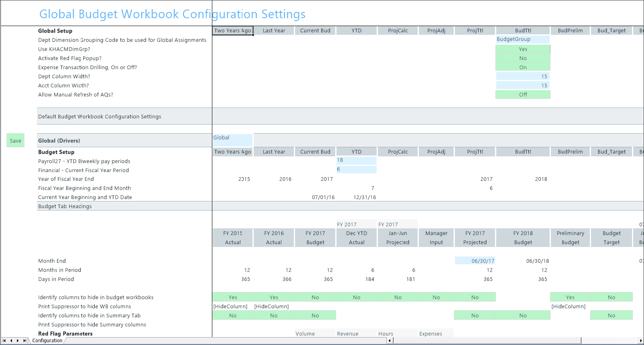644x345 pixels.
Task: Open the BudgetGroup grouping code field
Action: (x=523, y=40)
